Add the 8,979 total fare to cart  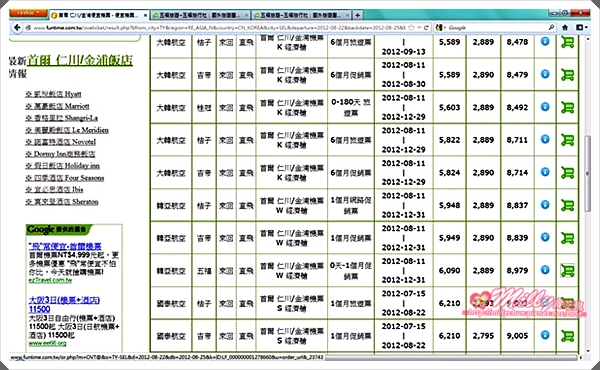click(567, 271)
